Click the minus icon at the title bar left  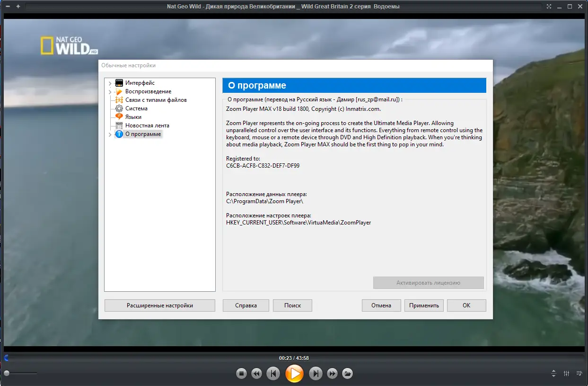click(x=8, y=7)
